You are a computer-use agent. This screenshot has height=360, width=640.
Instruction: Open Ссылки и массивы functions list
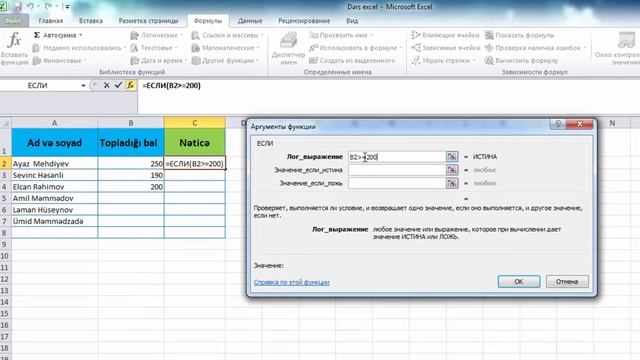click(x=227, y=35)
